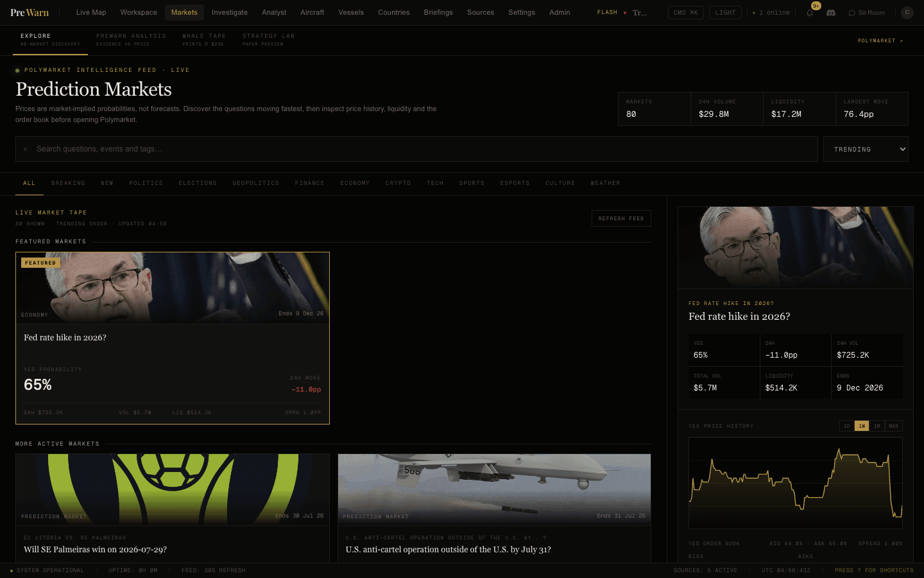Switch to Prewarn Analysis sub-tab
The image size is (924, 578).
[x=131, y=40]
